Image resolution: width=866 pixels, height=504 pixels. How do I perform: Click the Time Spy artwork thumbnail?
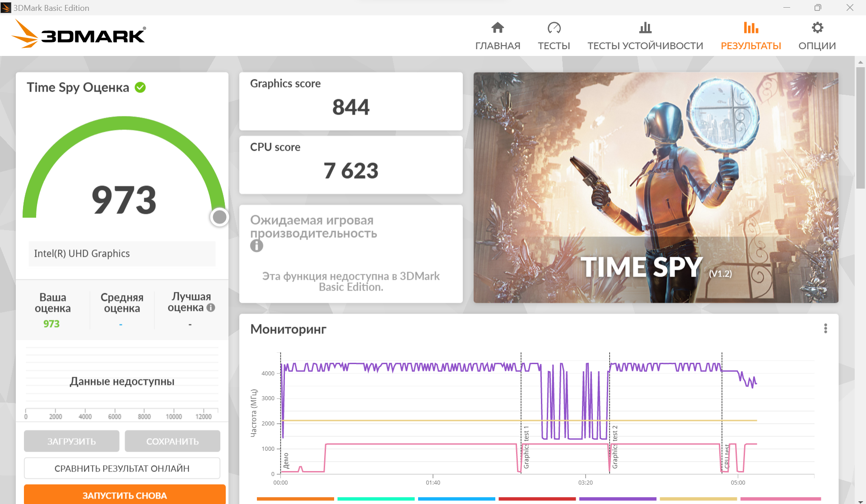[656, 187]
